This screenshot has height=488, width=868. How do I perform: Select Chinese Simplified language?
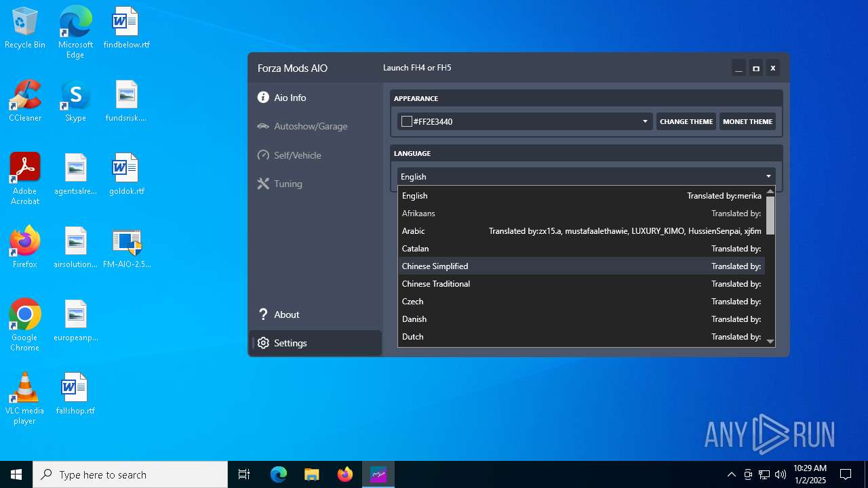(x=581, y=266)
